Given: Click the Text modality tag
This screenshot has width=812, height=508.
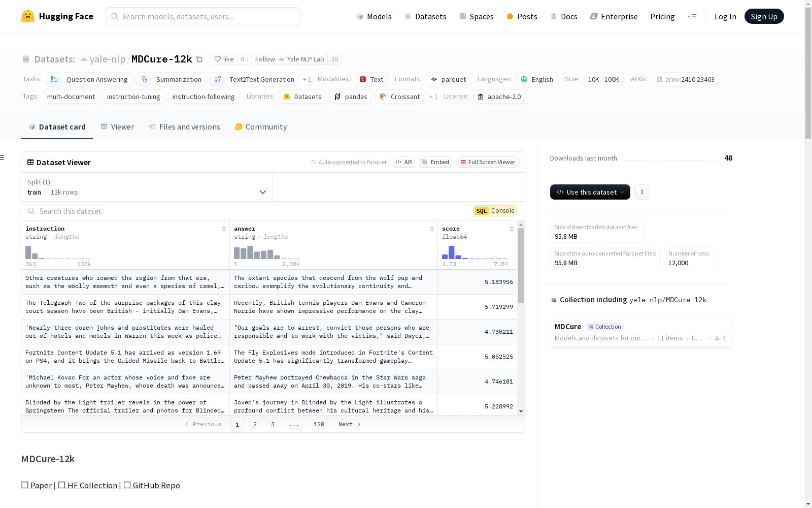Looking at the screenshot, I should pyautogui.click(x=371, y=79).
